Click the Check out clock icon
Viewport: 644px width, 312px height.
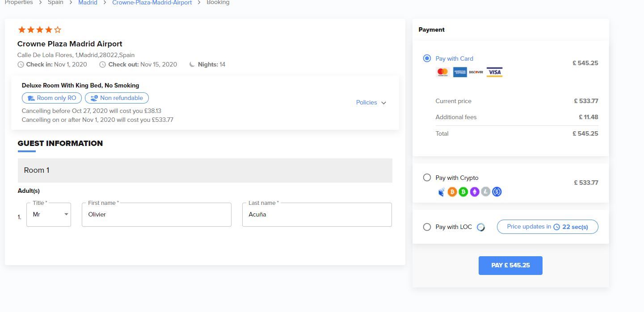tap(103, 65)
